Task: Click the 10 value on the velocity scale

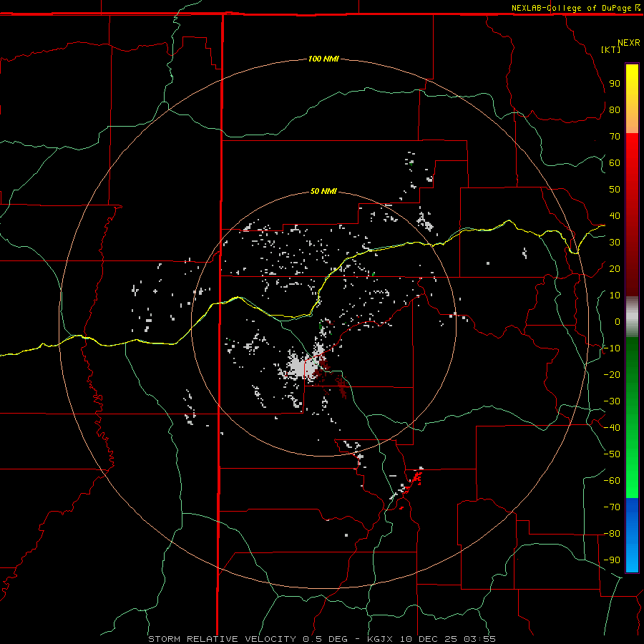Action: pyautogui.click(x=615, y=296)
